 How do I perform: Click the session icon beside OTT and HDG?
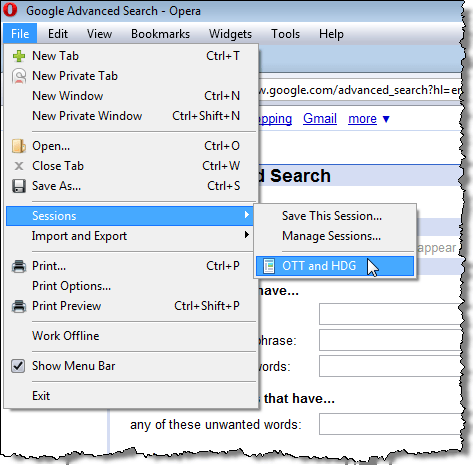click(x=269, y=266)
